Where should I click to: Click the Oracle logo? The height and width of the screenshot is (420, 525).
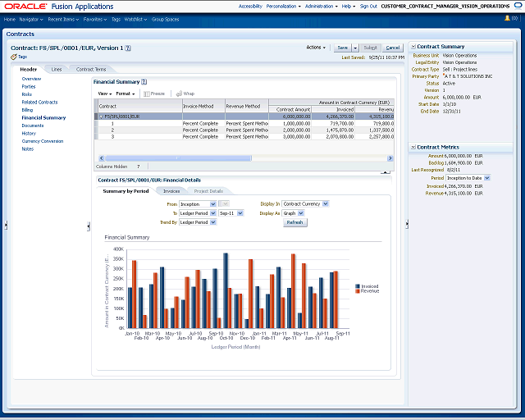pyautogui.click(x=25, y=7)
